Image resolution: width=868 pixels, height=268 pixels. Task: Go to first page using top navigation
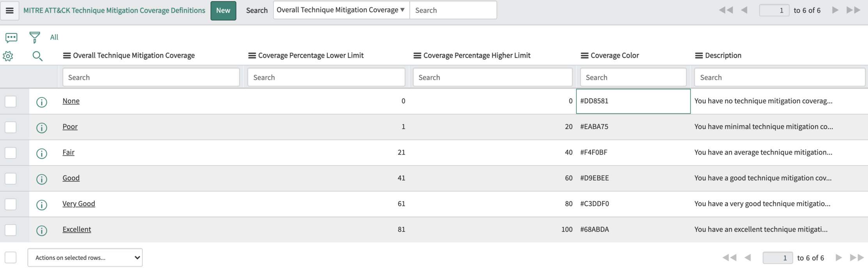click(726, 10)
